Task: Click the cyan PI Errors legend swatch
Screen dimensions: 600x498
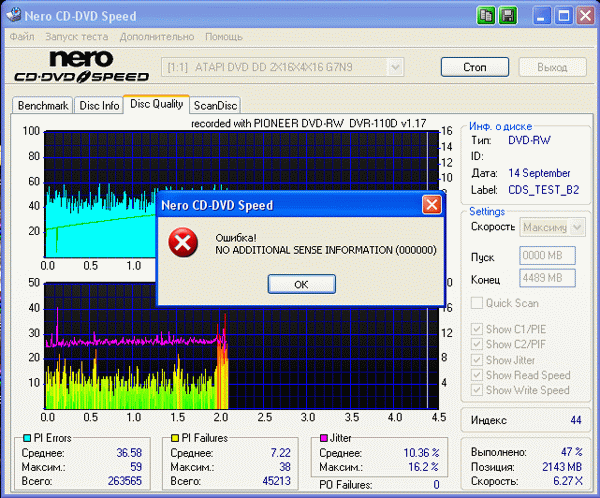Action: 27,438
